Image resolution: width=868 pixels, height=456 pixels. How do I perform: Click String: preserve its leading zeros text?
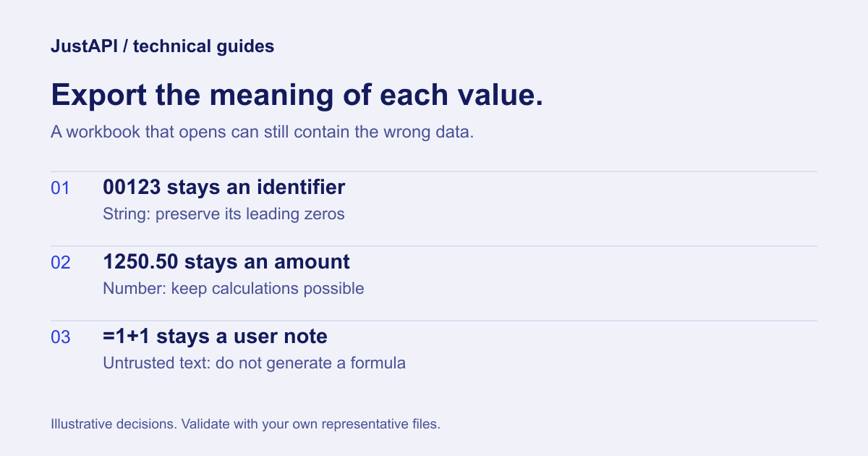coord(224,214)
